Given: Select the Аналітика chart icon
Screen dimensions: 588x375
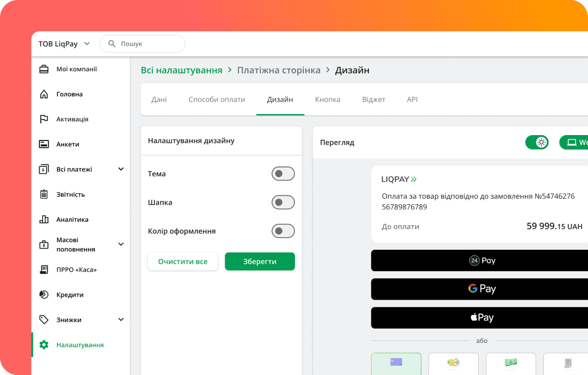Looking at the screenshot, I should click(44, 219).
